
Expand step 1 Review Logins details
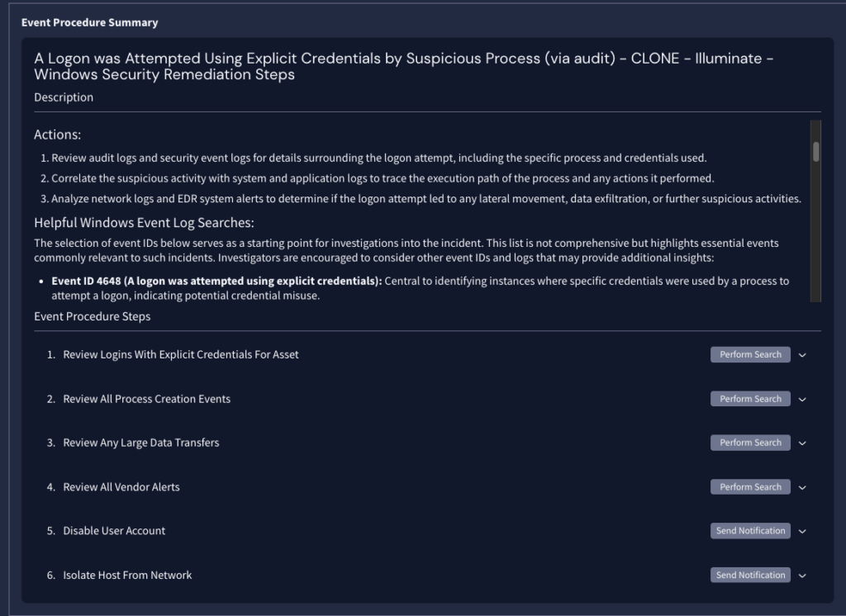pyautogui.click(x=801, y=354)
